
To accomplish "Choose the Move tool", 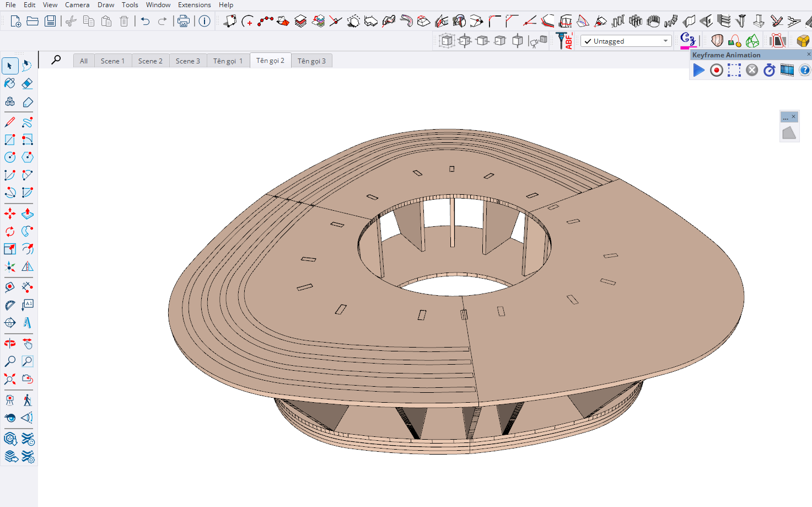I will pyautogui.click(x=10, y=214).
